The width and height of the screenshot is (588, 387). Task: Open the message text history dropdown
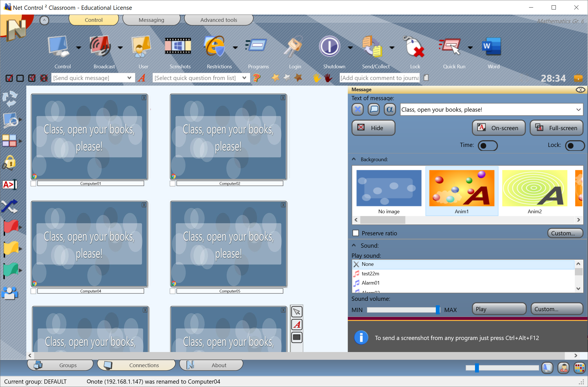578,110
